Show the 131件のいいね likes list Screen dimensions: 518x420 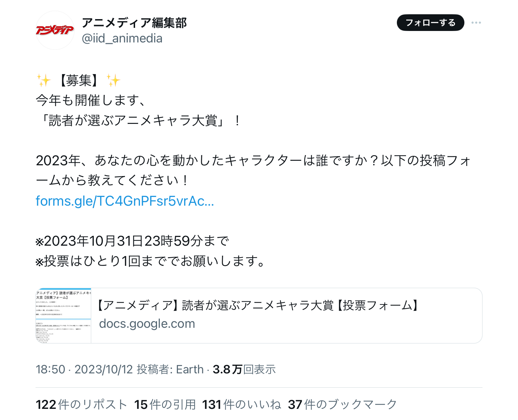tap(242, 404)
